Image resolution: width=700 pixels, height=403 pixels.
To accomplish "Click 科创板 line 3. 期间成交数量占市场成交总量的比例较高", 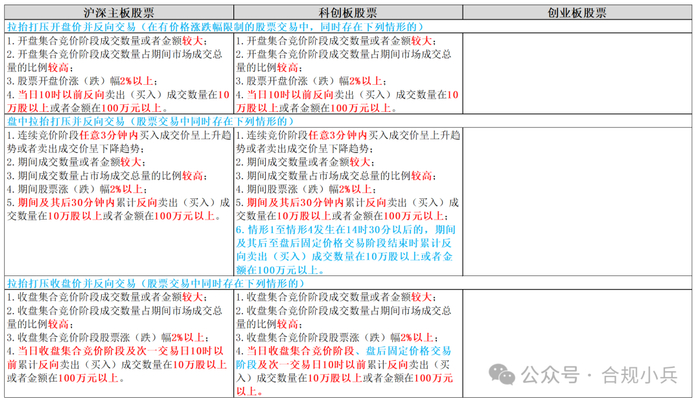I will point(336,176).
